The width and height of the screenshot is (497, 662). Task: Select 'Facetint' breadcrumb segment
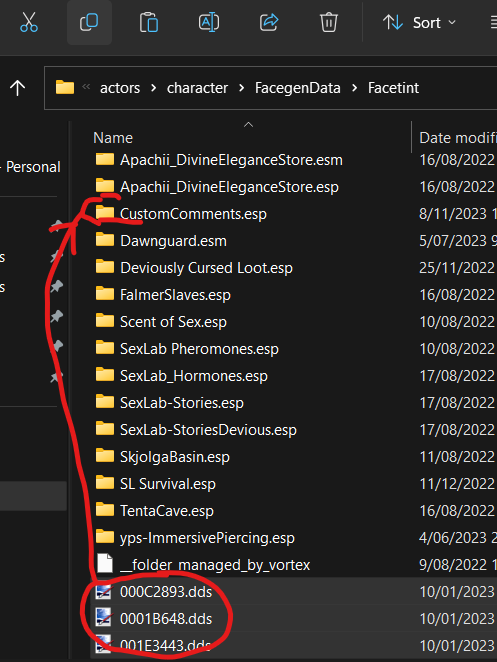pos(394,88)
